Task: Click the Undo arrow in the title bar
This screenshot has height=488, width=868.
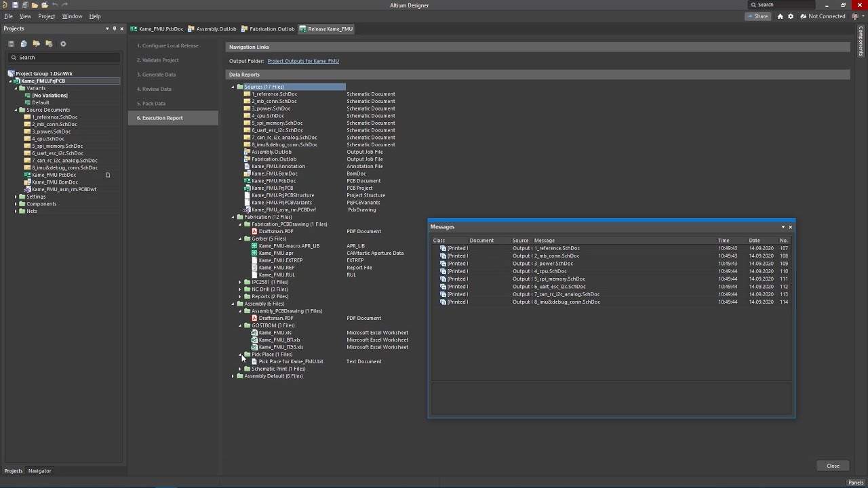Action: [x=55, y=5]
